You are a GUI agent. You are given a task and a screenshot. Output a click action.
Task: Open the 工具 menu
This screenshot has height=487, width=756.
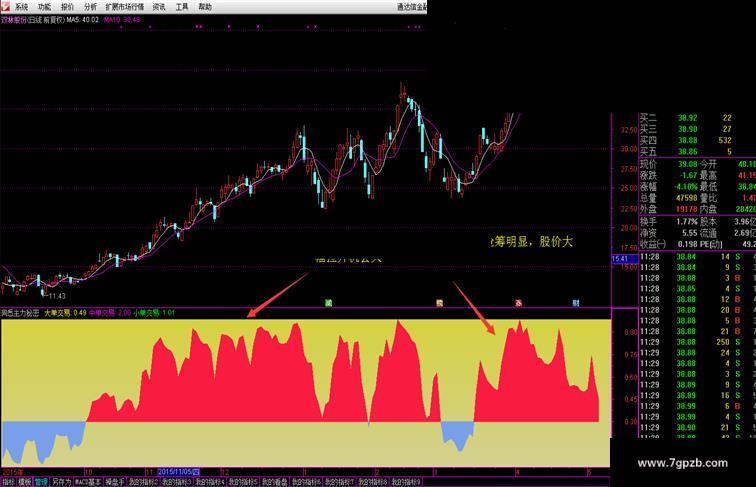[182, 7]
